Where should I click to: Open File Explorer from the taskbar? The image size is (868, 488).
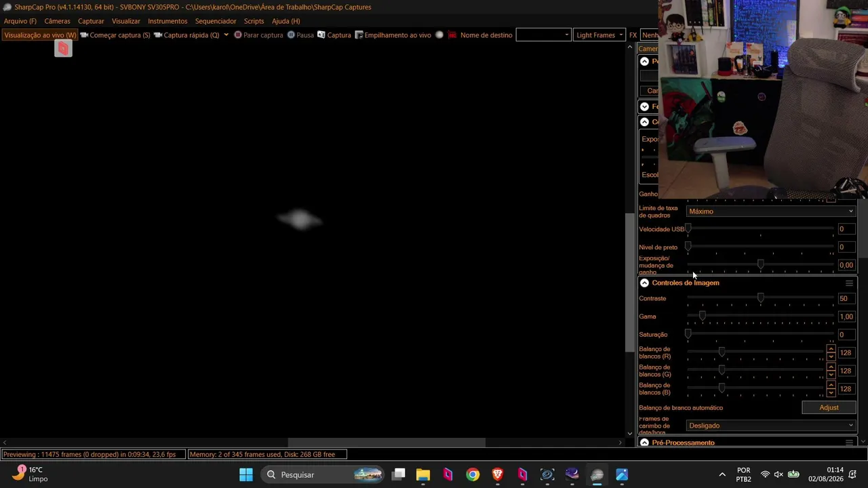pos(423,474)
